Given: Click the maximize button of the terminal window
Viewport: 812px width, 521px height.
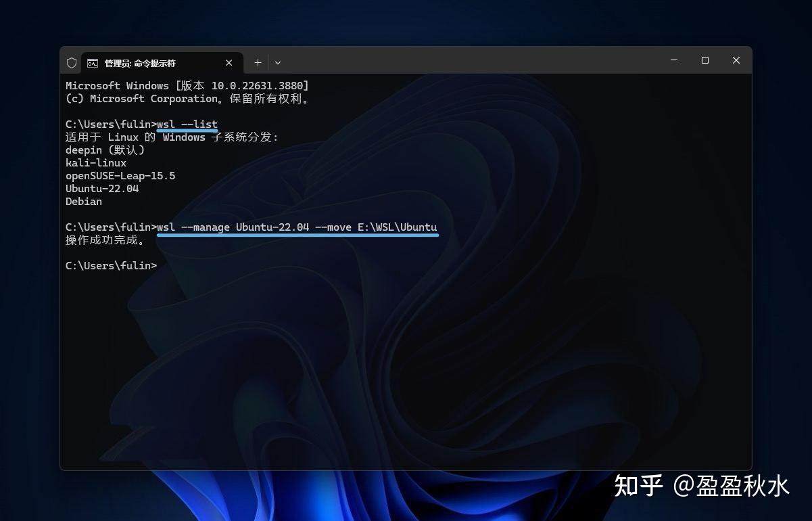Looking at the screenshot, I should tap(705, 60).
